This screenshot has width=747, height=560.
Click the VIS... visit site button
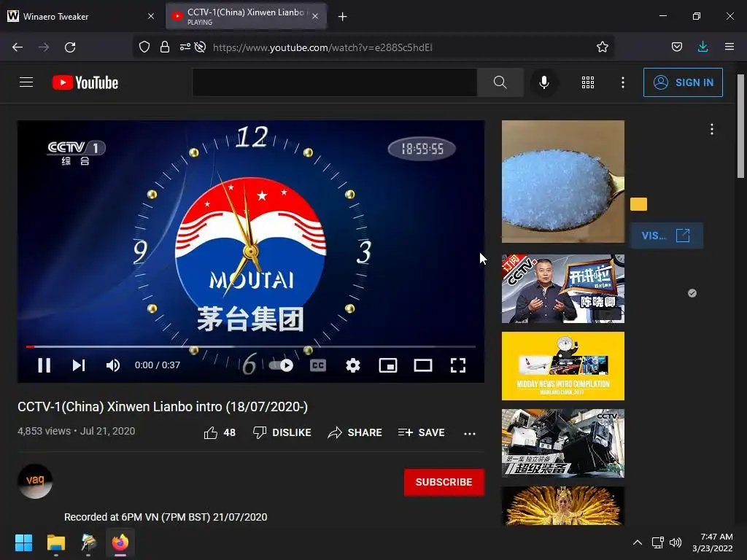tap(667, 236)
